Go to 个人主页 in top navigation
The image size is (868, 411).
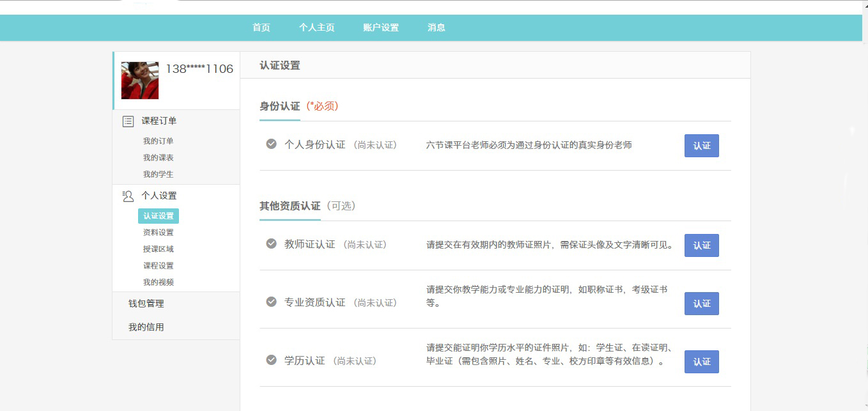[x=316, y=27]
